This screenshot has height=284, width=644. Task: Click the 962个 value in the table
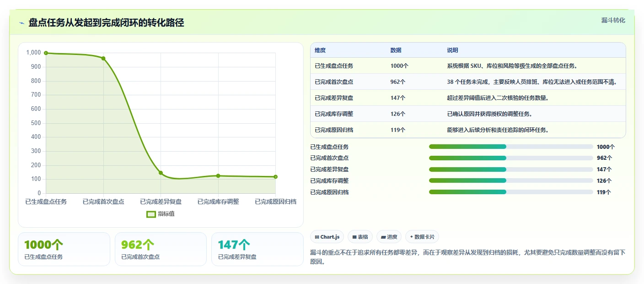(398, 82)
